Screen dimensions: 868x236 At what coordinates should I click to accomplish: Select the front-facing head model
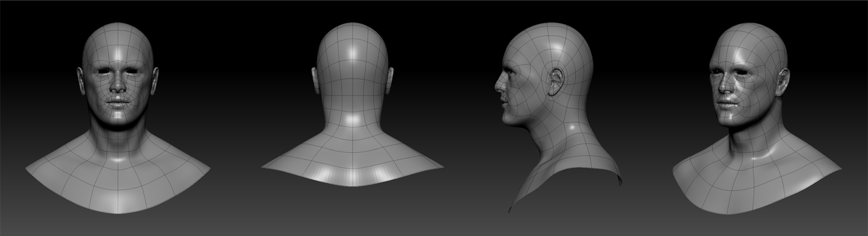click(x=118, y=118)
